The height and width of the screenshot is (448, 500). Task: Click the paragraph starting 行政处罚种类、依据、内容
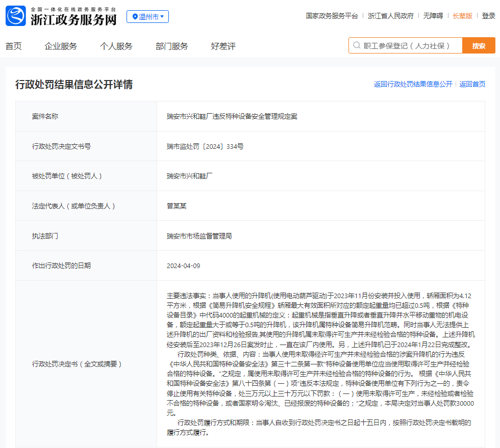(x=320, y=384)
